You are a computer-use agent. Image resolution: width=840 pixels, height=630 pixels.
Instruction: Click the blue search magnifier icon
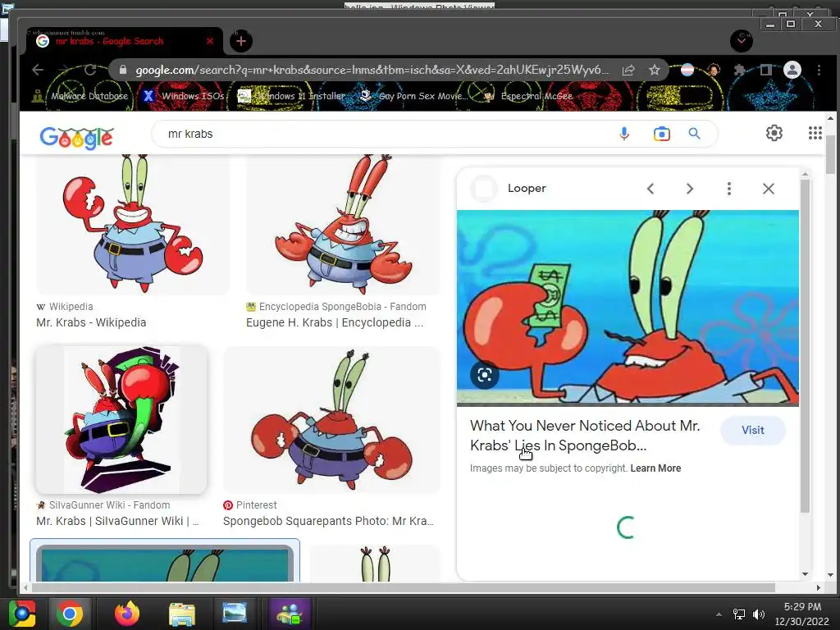pos(694,134)
